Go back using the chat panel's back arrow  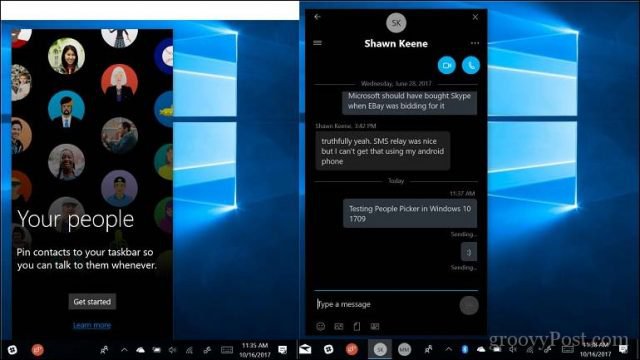coord(317,17)
